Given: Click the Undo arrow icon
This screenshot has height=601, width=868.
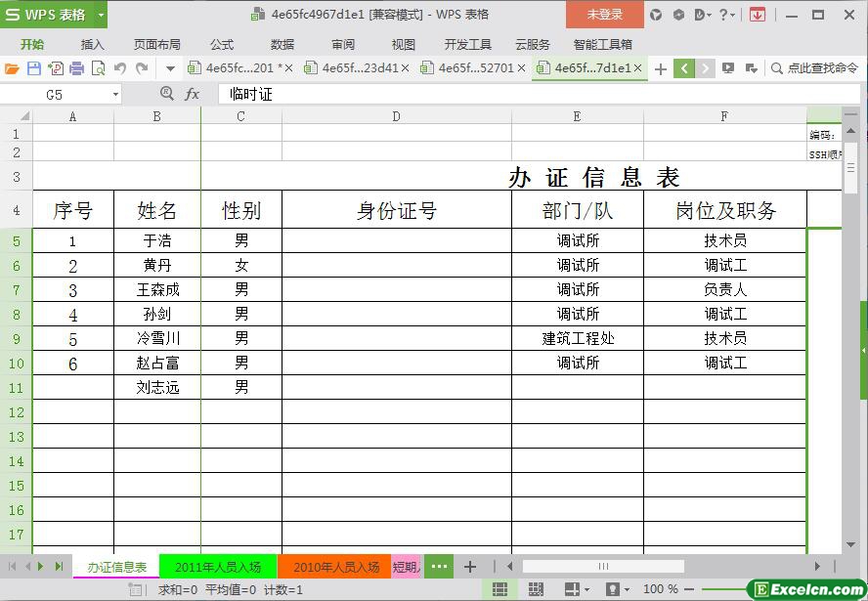Looking at the screenshot, I should [x=119, y=68].
